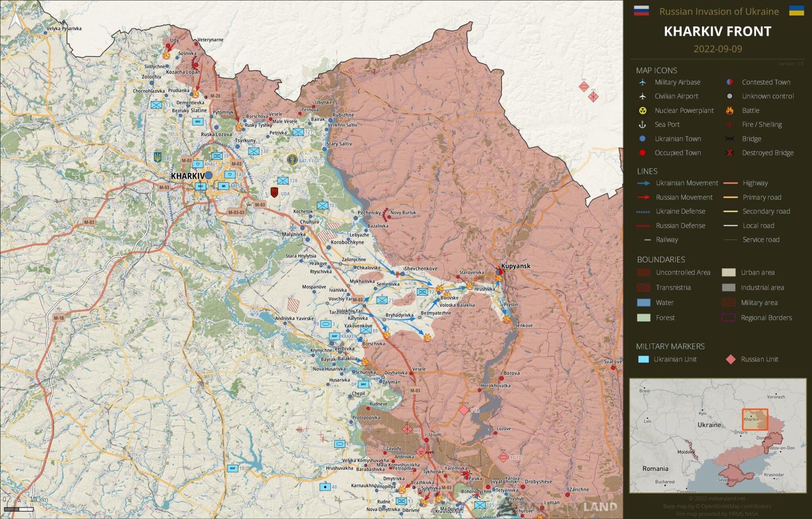Click the BAT-1 FG round emblem
The width and height of the screenshot is (812, 519).
tap(292, 160)
